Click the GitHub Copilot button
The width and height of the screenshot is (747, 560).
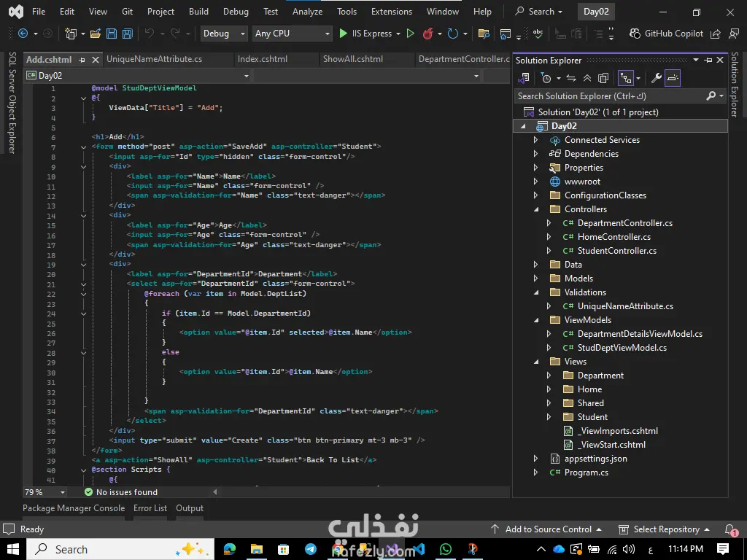[666, 34]
